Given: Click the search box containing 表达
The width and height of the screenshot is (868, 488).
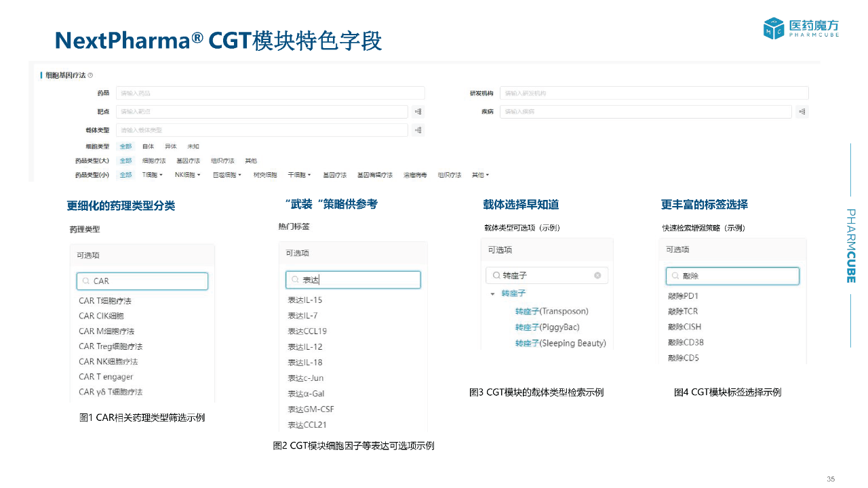Looking at the screenshot, I should pos(353,280).
